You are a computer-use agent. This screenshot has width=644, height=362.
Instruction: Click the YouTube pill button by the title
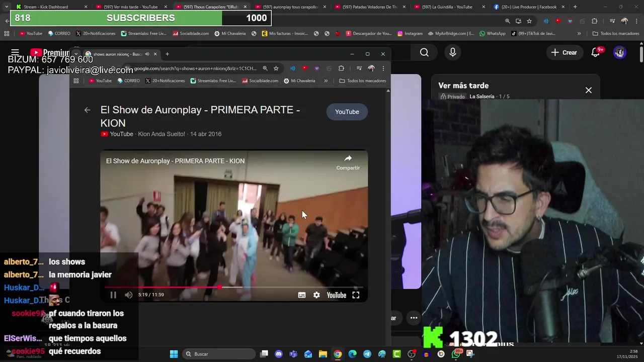point(347,112)
